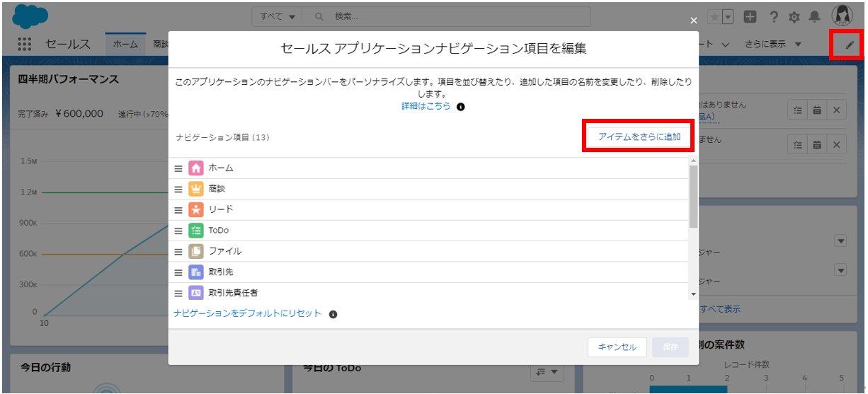This screenshot has width=868, height=394.
Task: Open the App Launcher grid icon
Action: [x=24, y=44]
